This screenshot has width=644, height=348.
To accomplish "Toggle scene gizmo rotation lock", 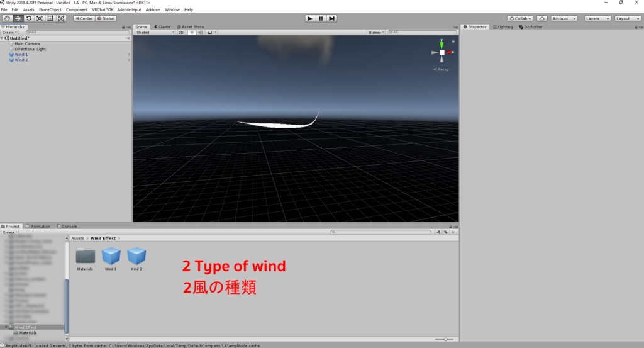I will (453, 41).
